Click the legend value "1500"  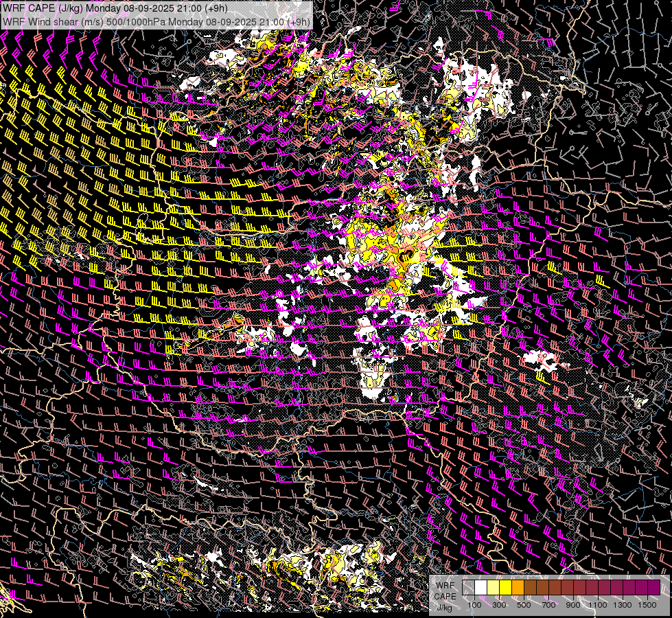point(647,605)
